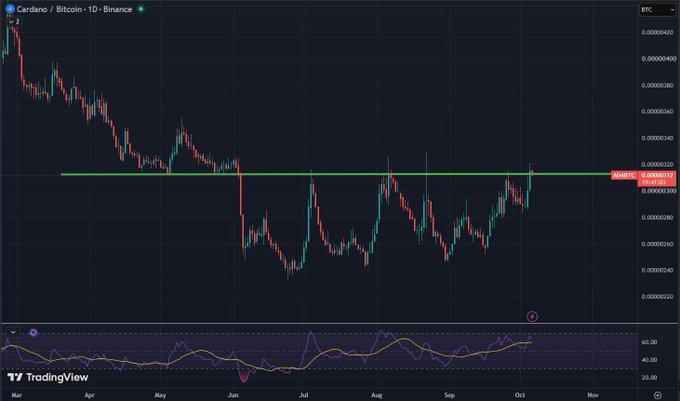
Task: Click the Jun label on time axis
Action: (x=233, y=395)
